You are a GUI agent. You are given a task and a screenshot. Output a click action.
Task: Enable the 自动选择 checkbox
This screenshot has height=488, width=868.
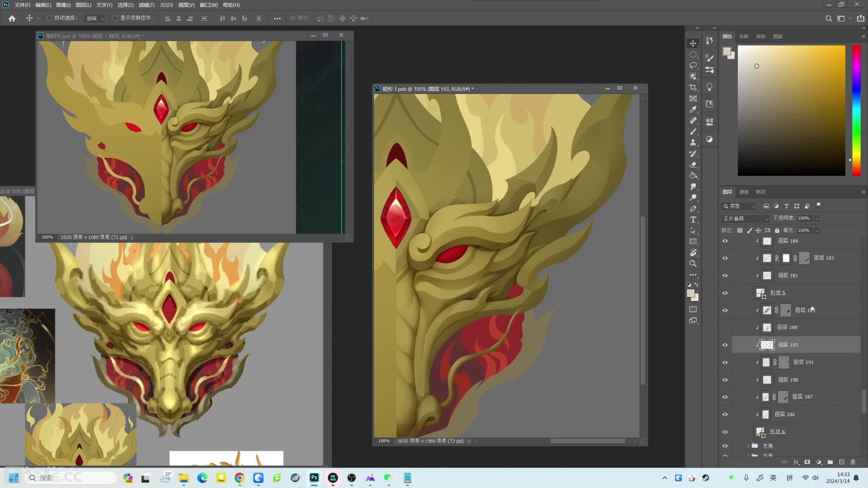coord(49,18)
